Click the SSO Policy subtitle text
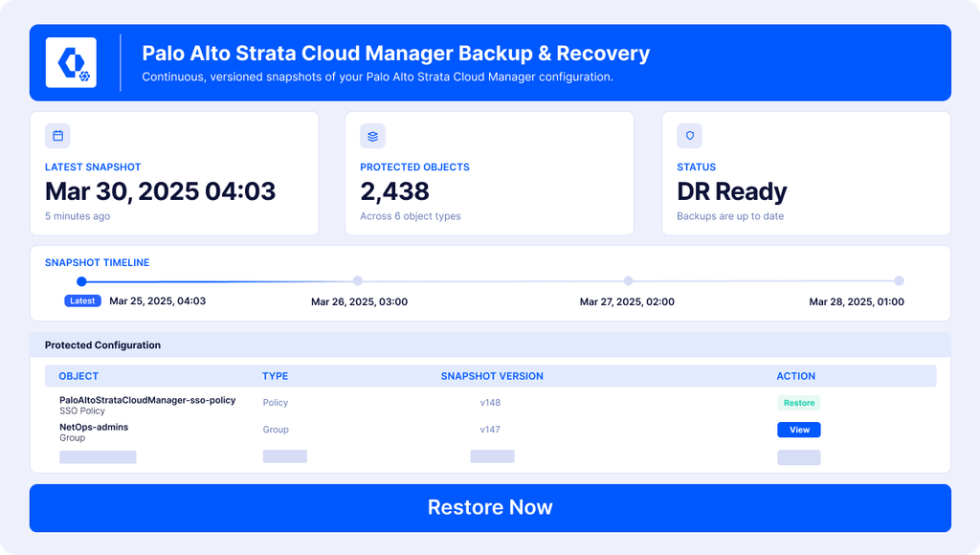Viewport: 980px width, 555px height. coord(82,411)
